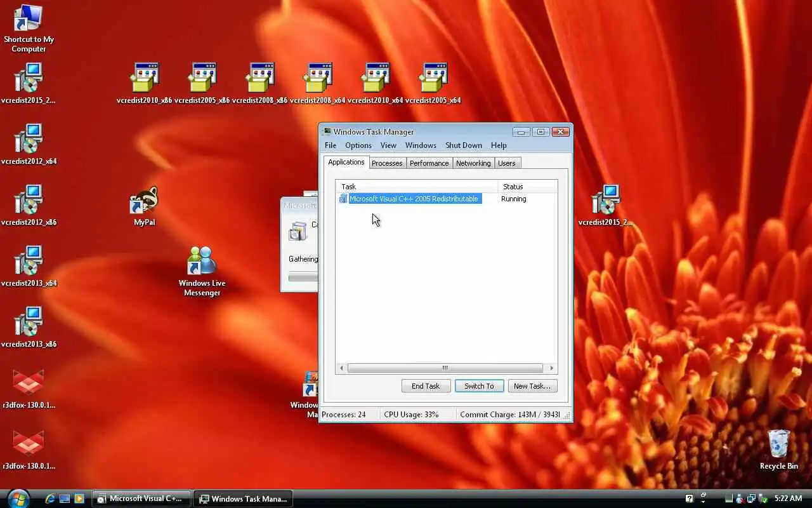Select vcredist2015 icon beside the Recycle Bin side
The image size is (812, 508).
606,205
